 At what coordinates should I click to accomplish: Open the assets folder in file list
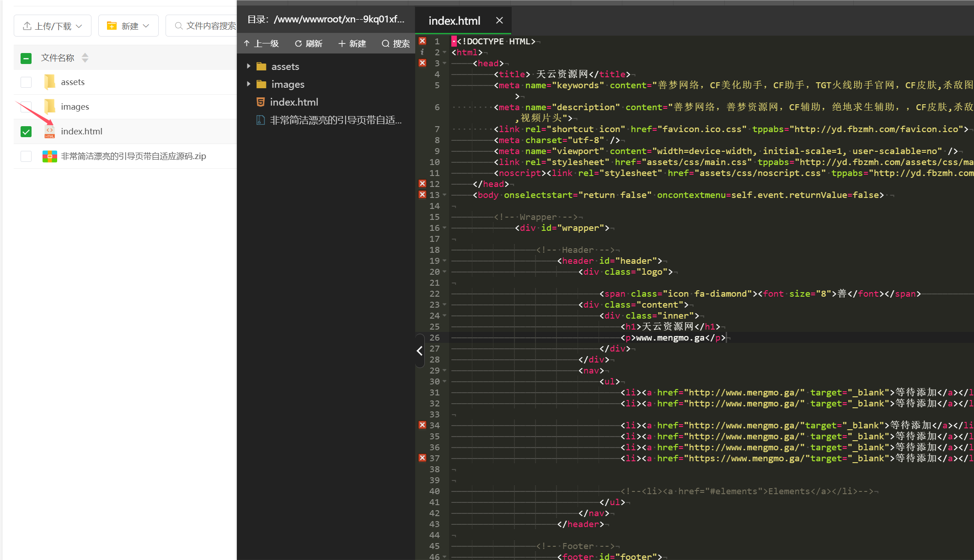tap(73, 82)
